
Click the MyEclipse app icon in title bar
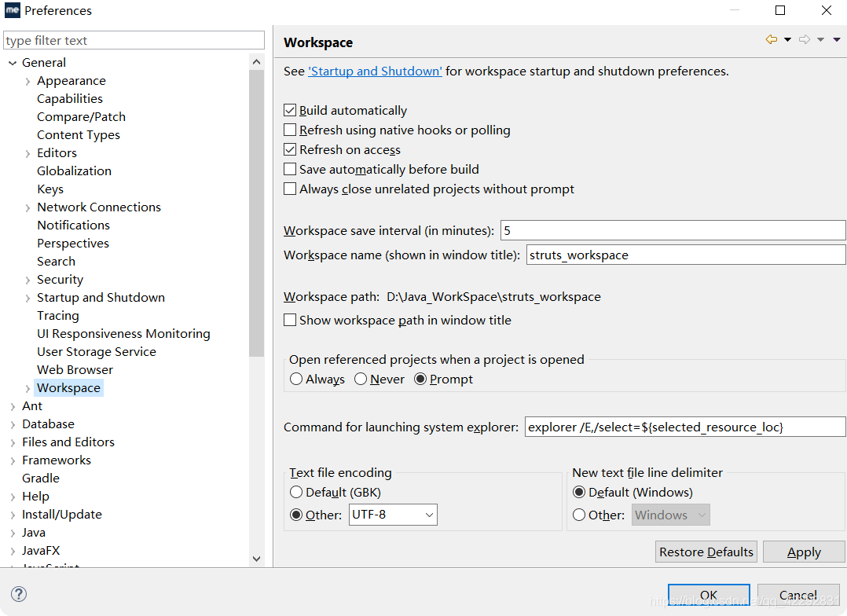tap(13, 10)
